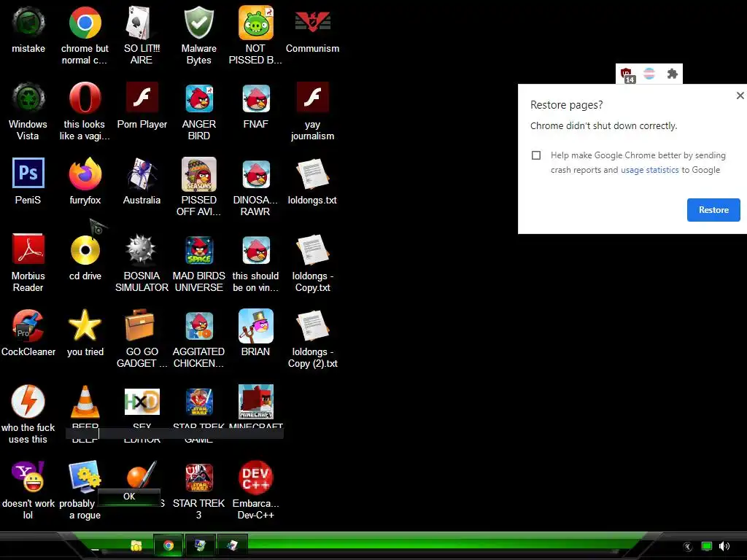747x560 pixels.
Task: Launch the furryfox Firefox icon
Action: pos(85,174)
